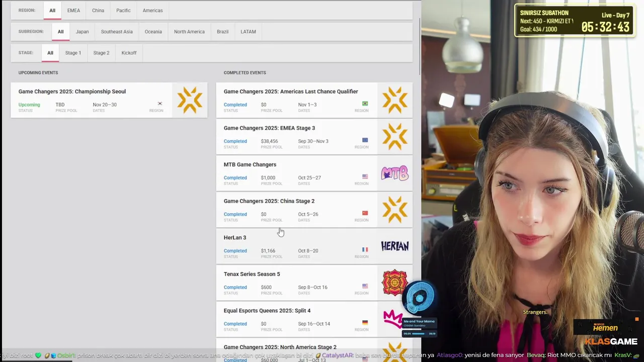The width and height of the screenshot is (644, 362).
Task: Click US flag on Tenax Series Season 5
Action: coord(365,286)
